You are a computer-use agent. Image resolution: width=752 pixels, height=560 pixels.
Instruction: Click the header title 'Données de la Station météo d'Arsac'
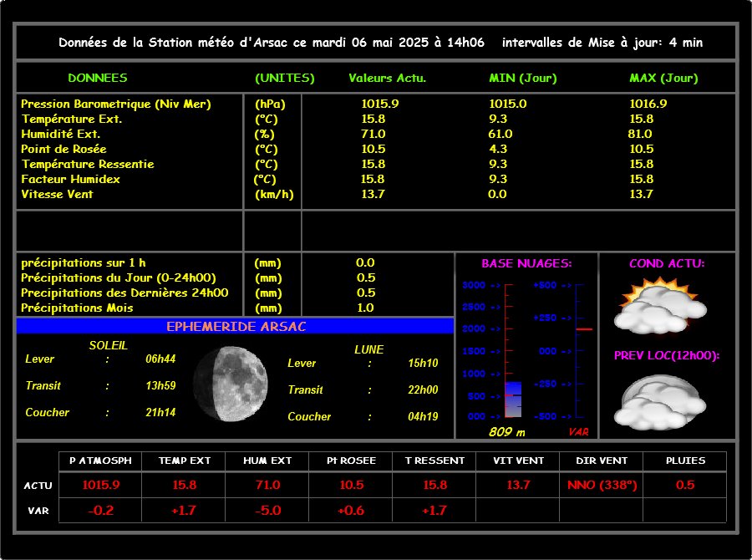[x=173, y=43]
